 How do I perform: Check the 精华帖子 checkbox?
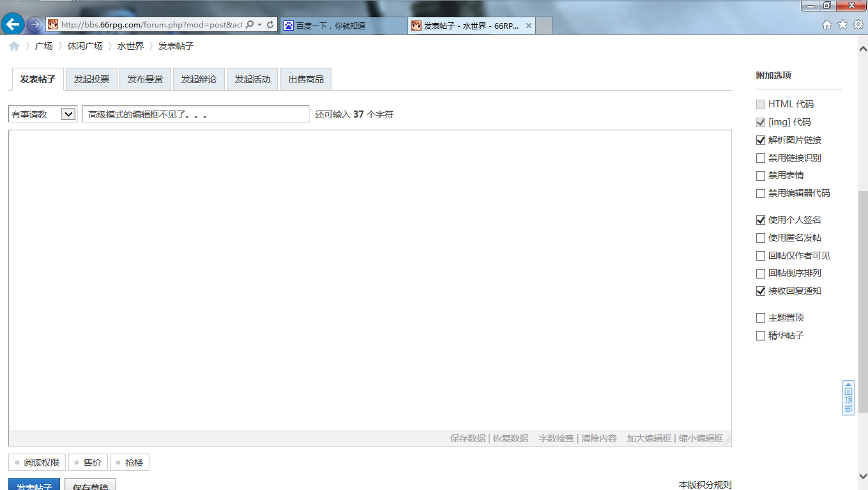[760, 335]
